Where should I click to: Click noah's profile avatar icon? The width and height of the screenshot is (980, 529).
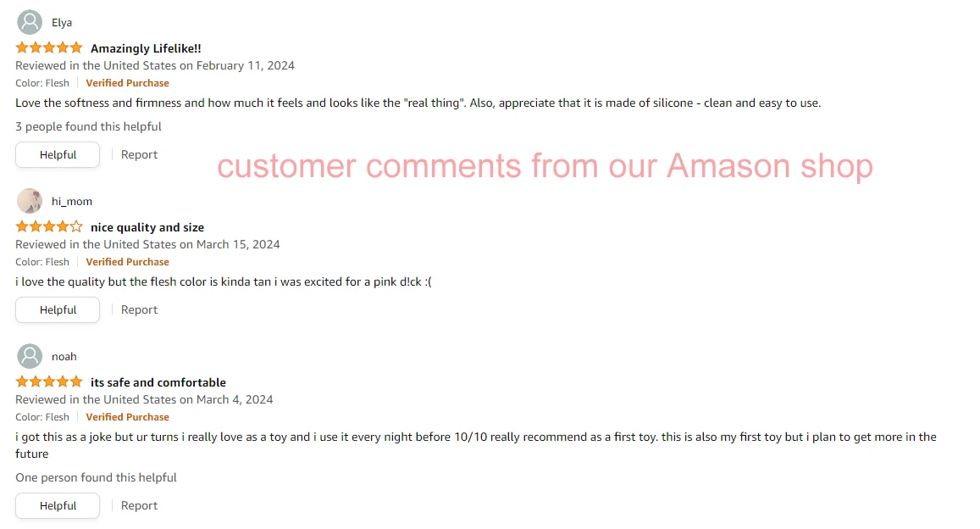tap(30, 356)
